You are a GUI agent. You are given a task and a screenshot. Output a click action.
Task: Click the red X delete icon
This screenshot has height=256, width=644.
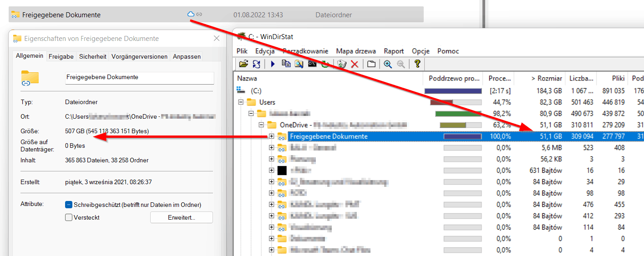coord(355,64)
